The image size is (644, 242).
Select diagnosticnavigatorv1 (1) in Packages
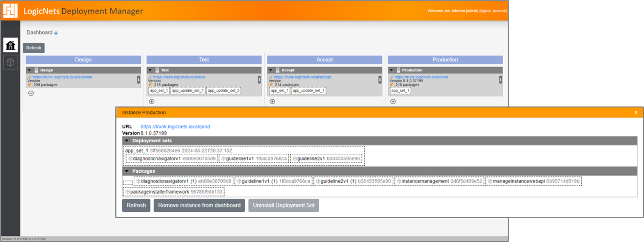183,181
